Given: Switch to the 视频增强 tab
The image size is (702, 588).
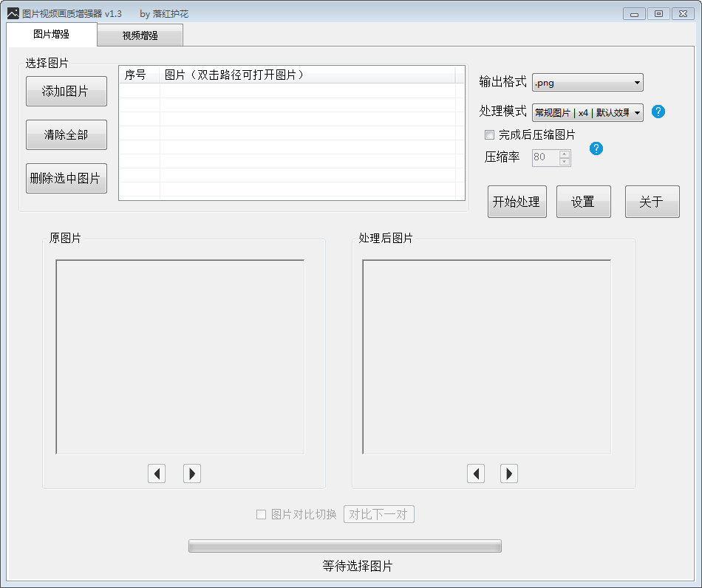Looking at the screenshot, I should click(x=140, y=35).
